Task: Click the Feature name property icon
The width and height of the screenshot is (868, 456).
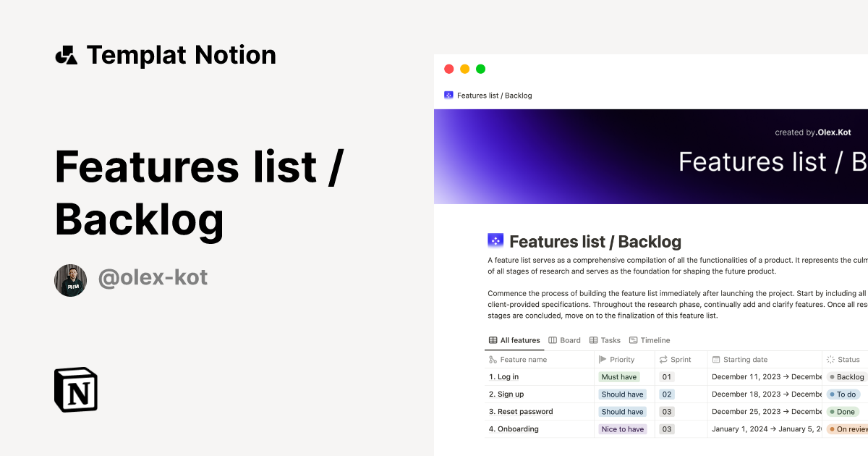Action: pyautogui.click(x=492, y=359)
